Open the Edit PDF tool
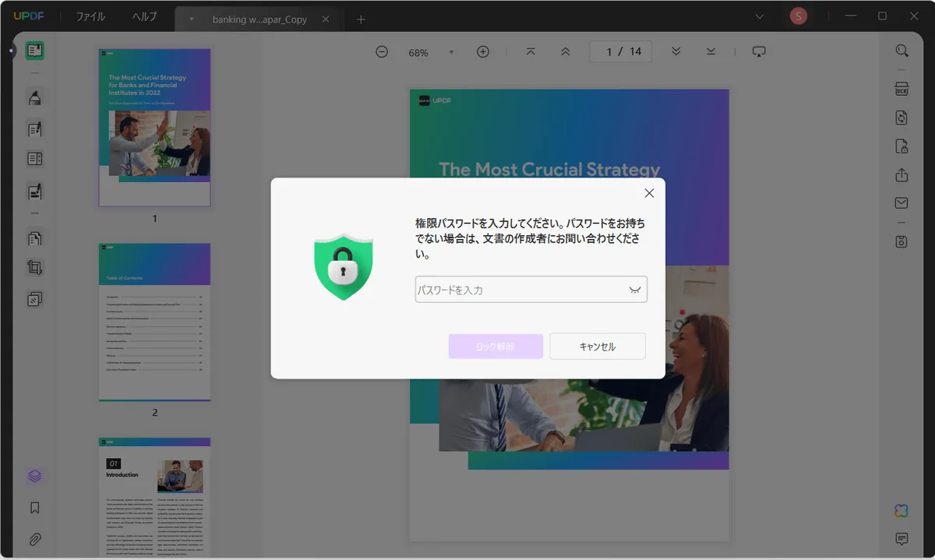This screenshot has height=560, width=935. tap(34, 129)
